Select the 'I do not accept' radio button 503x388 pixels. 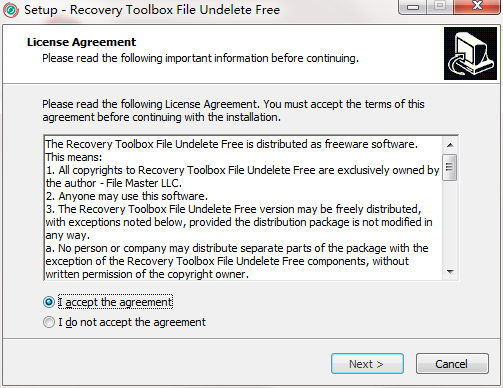(x=49, y=322)
